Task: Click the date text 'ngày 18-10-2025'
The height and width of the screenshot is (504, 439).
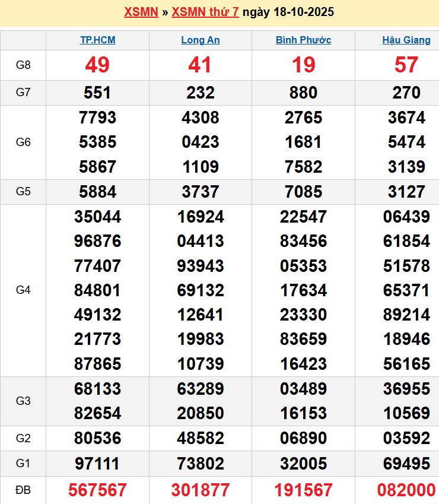Action: [288, 12]
